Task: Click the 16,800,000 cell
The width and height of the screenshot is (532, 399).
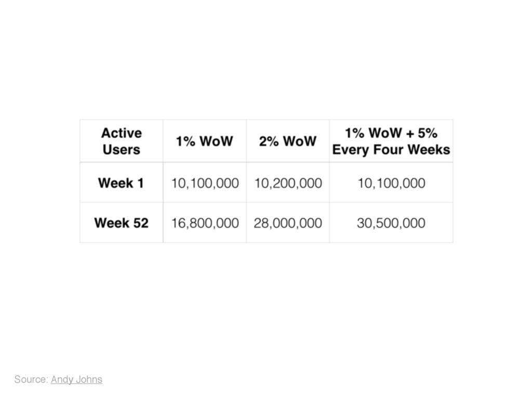Action: pos(205,223)
